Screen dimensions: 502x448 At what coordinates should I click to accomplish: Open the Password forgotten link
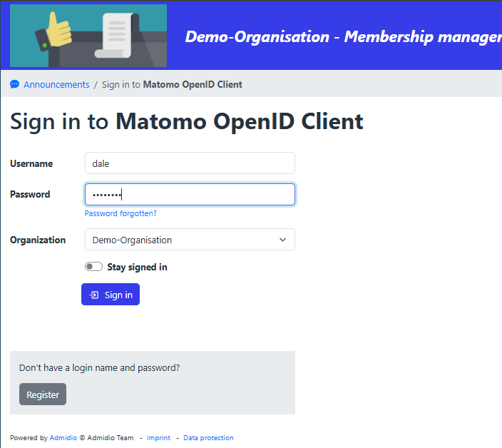click(121, 213)
